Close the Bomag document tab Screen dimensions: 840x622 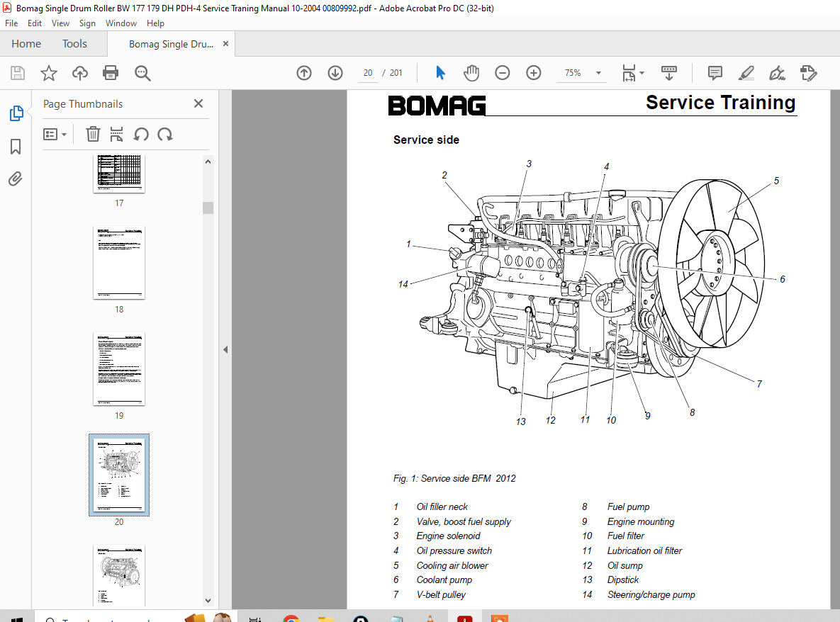[x=225, y=44]
